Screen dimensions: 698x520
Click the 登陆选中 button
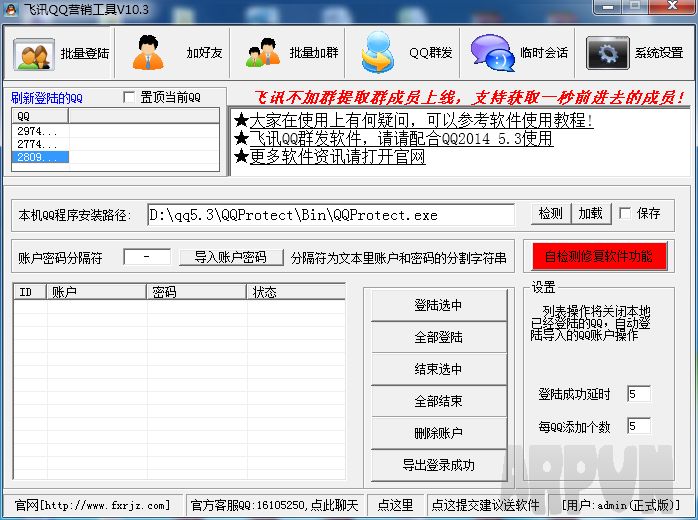click(x=439, y=305)
